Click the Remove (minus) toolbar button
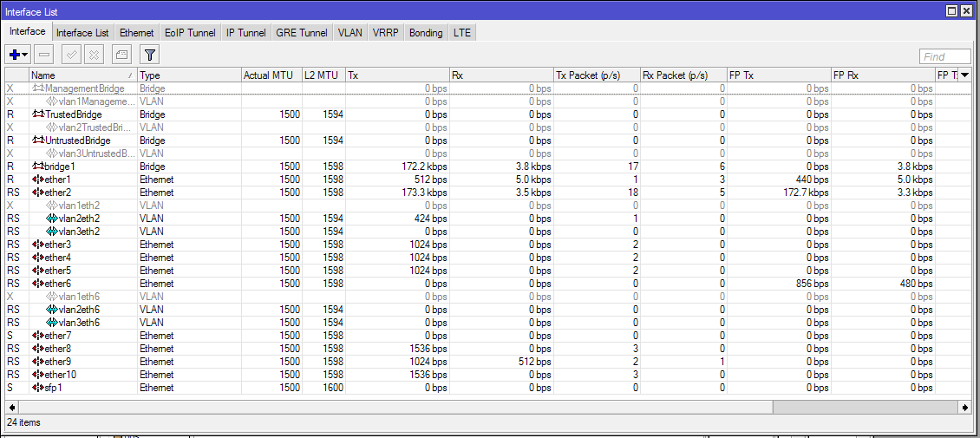Viewport: 980px width, 438px height. coord(44,55)
